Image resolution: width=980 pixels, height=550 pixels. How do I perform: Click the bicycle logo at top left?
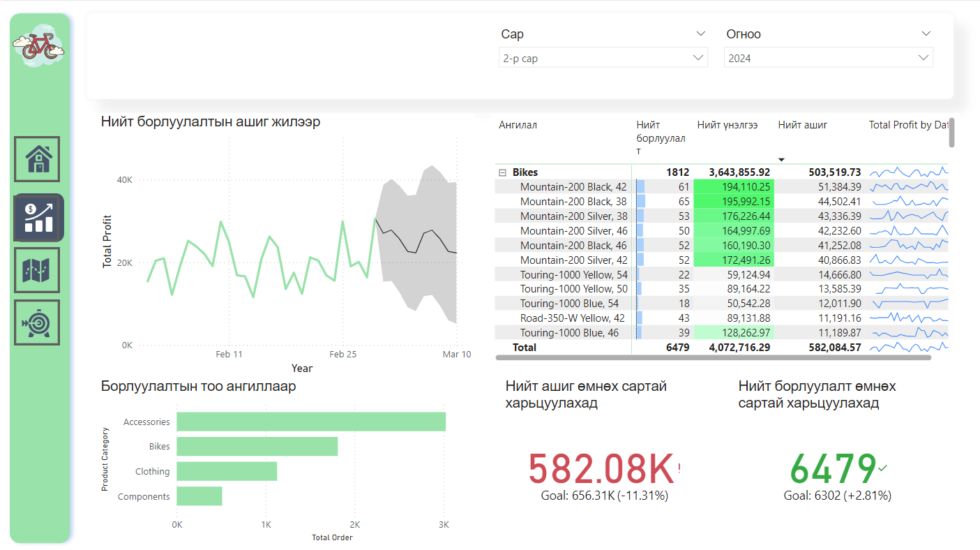(39, 46)
